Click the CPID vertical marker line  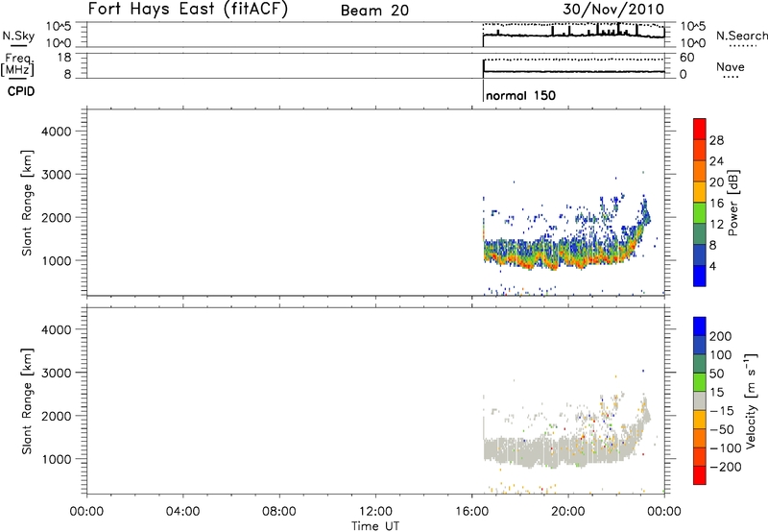(484, 90)
